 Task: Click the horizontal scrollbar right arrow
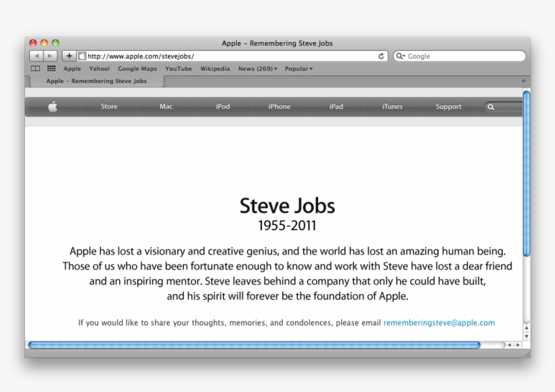coord(518,345)
